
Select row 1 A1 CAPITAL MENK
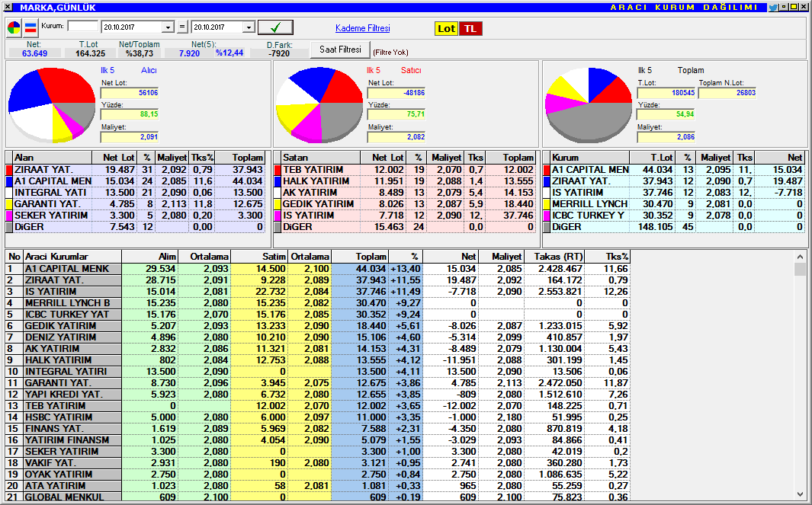(318, 269)
